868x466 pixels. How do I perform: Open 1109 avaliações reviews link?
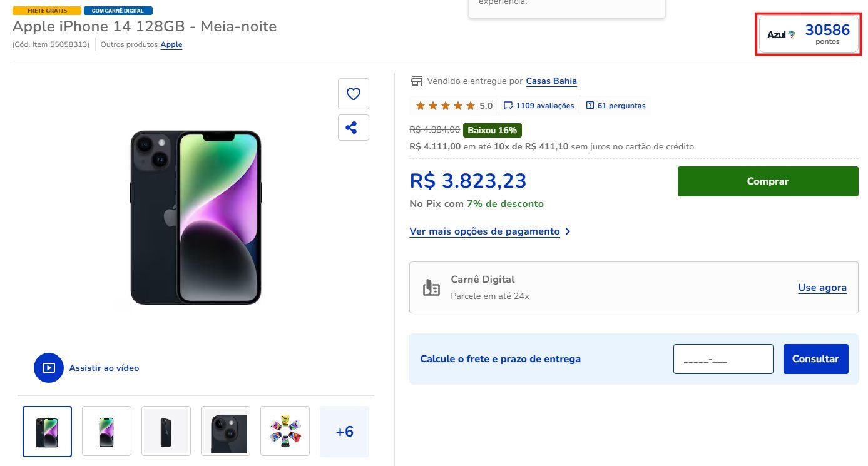coord(539,106)
